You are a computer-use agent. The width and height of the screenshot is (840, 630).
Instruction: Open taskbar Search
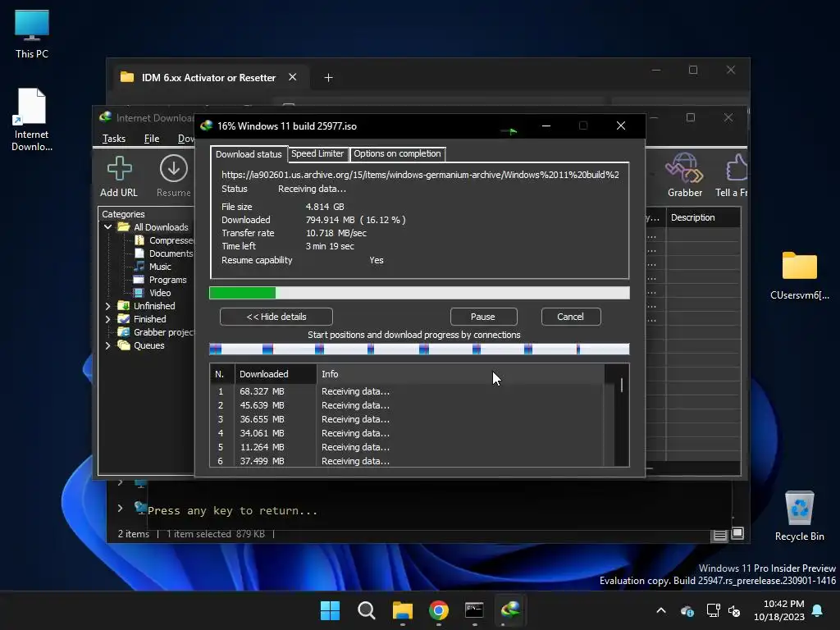(367, 610)
